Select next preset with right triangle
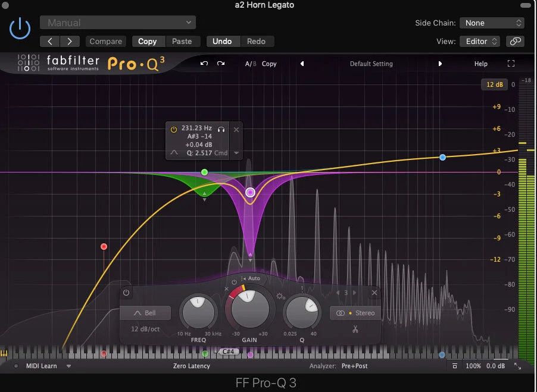Screen dimensions: 537x392 point(440,64)
